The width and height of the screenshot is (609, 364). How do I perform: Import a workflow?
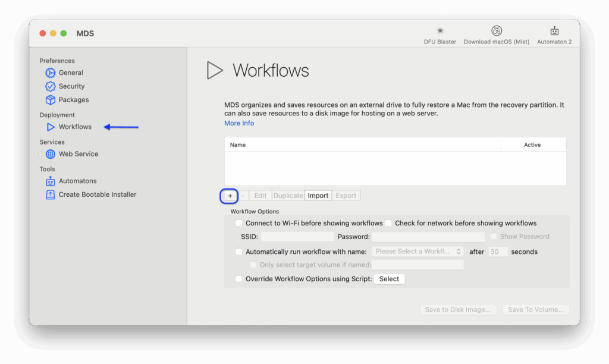pyautogui.click(x=318, y=196)
